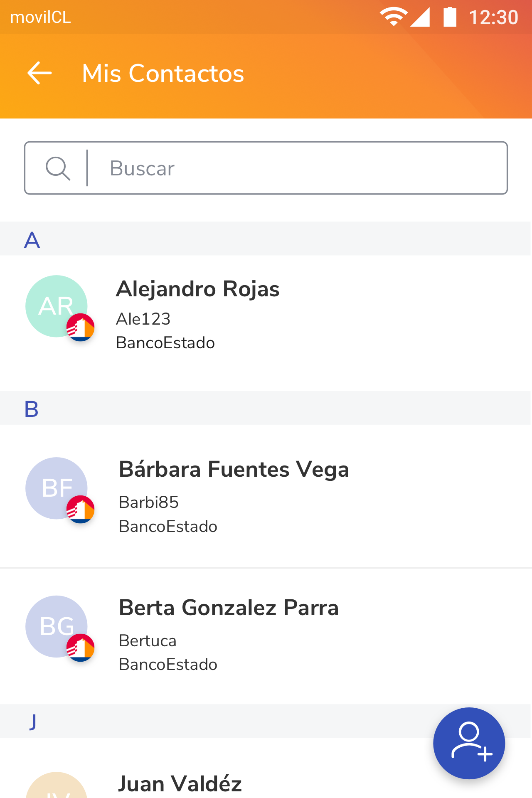This screenshot has width=532, height=798.
Task: Tap the Mis Contactos title
Action: 163,74
